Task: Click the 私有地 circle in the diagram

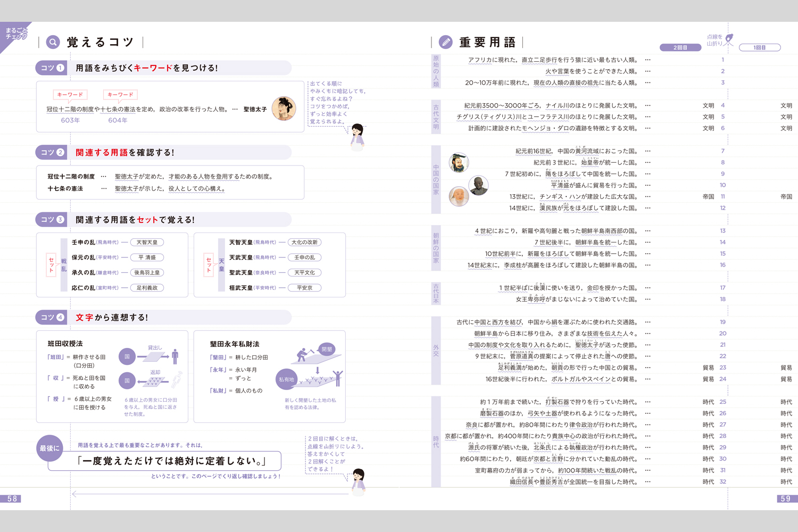Action: point(286,379)
